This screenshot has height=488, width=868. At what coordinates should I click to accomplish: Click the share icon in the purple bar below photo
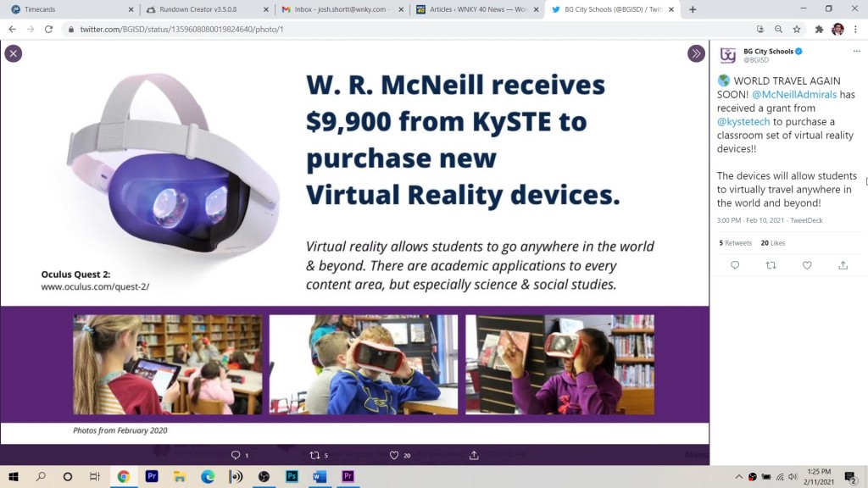click(474, 455)
